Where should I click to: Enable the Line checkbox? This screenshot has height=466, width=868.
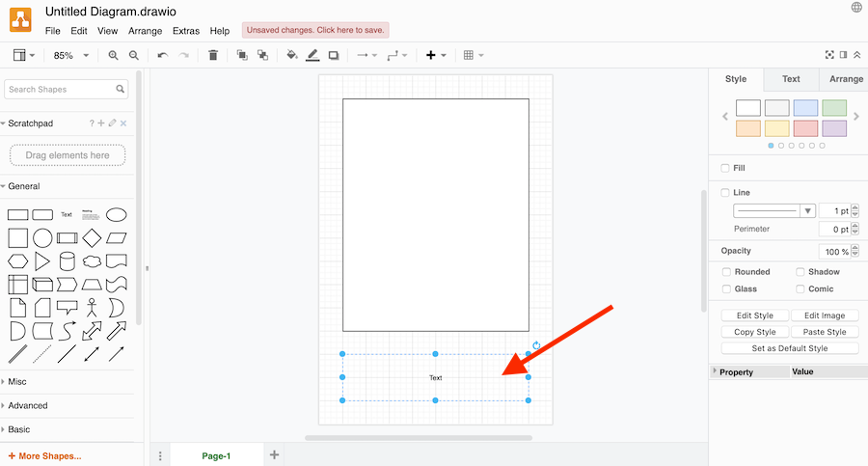tap(725, 192)
